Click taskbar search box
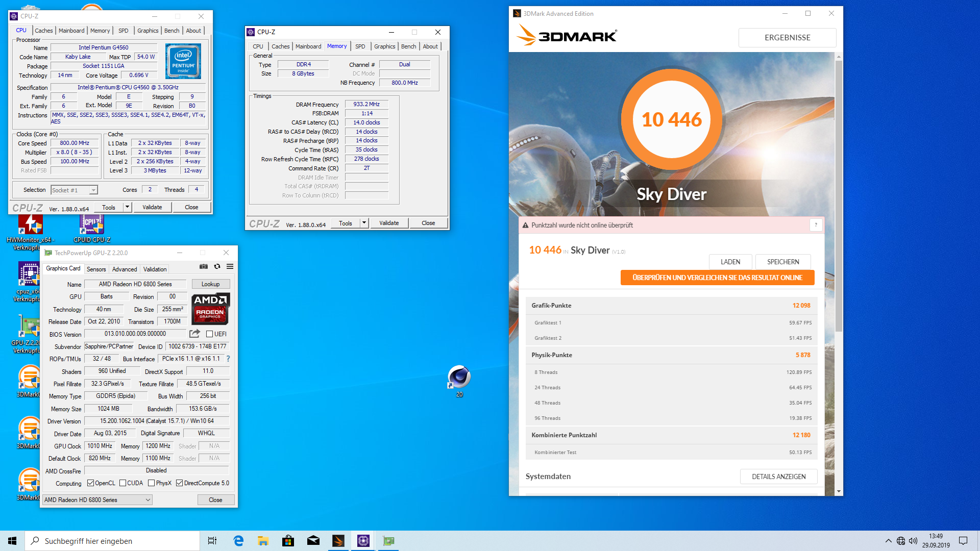 (112, 541)
